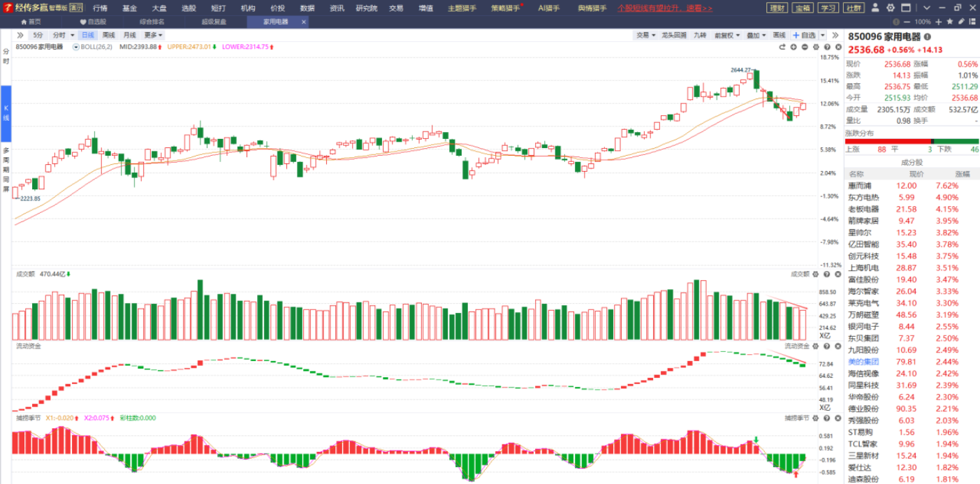Open settings gear for 成交额 indicator
This screenshot has height=484, width=980.
(x=816, y=274)
